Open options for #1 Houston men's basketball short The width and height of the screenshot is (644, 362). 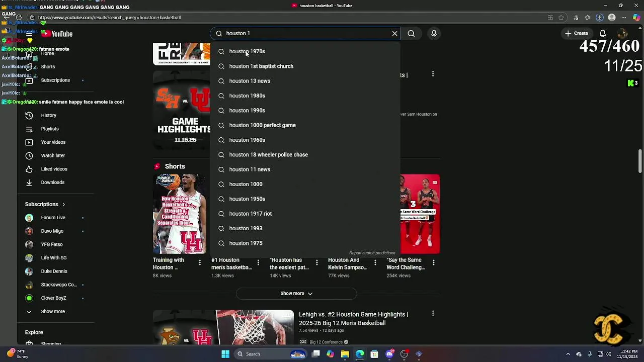click(x=258, y=262)
